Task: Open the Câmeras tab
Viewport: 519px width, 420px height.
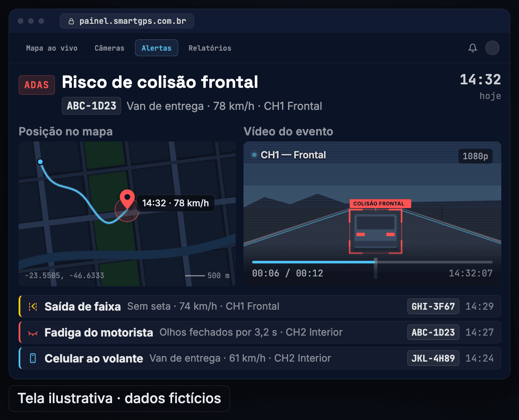Action: point(109,48)
